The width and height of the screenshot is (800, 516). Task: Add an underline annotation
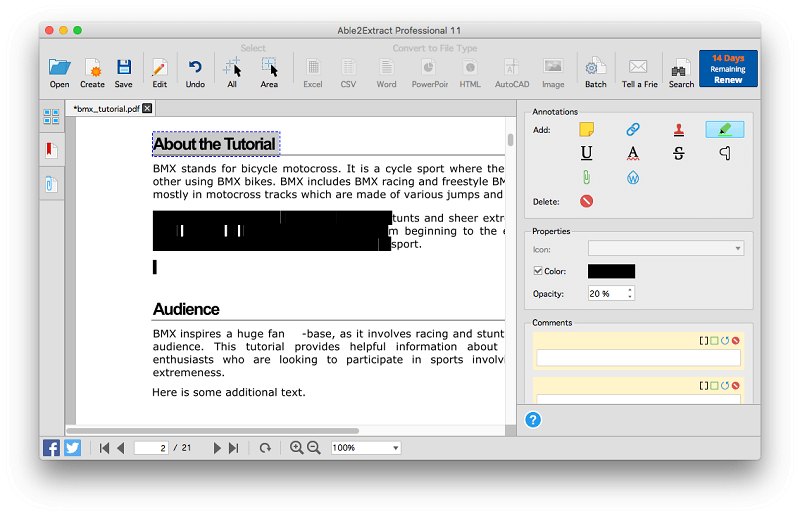click(586, 153)
